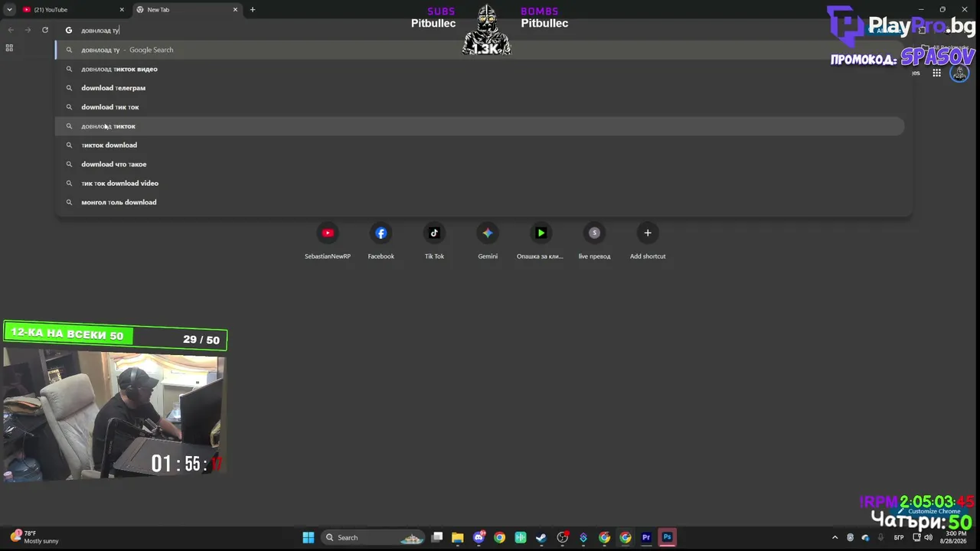Open the weather widget showing 78°F
Screen dimensions: 980x551
[34, 537]
